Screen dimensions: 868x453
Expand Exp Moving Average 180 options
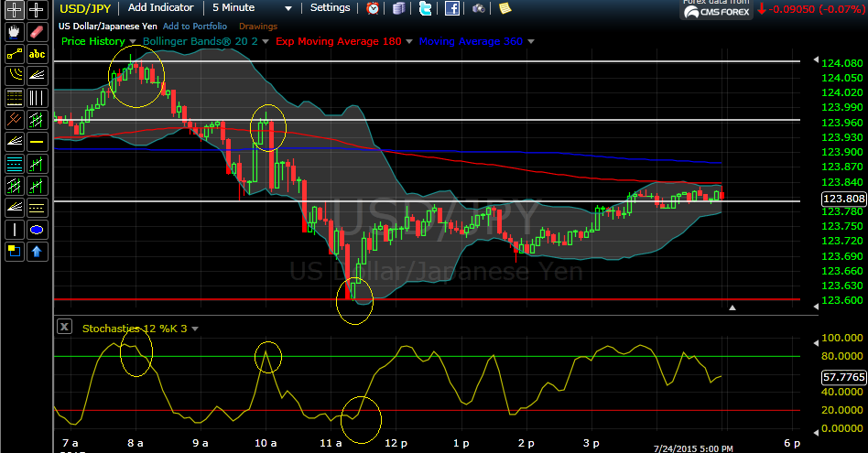point(409,41)
